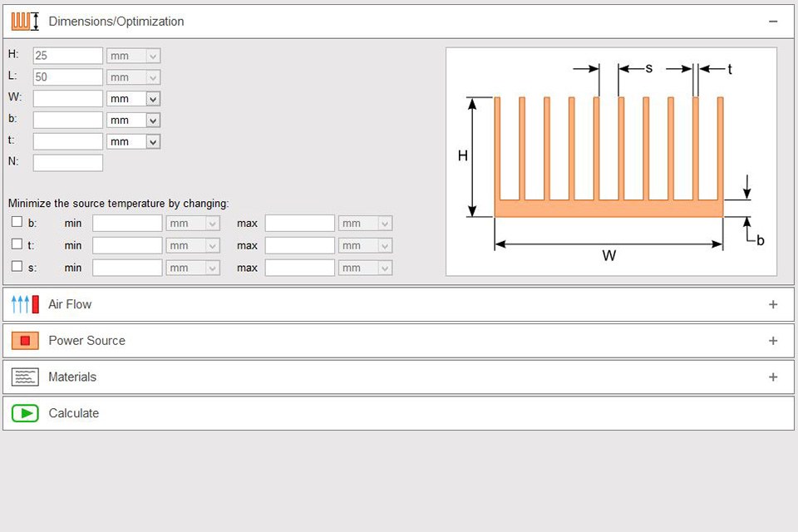Click the Dimensions/Optimization header text
798x532 pixels.
116,22
